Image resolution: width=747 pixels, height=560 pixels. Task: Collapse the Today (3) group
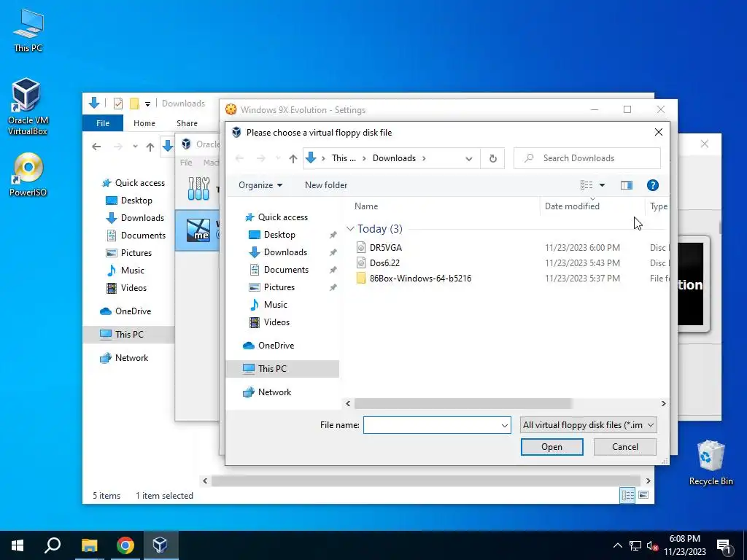(350, 229)
